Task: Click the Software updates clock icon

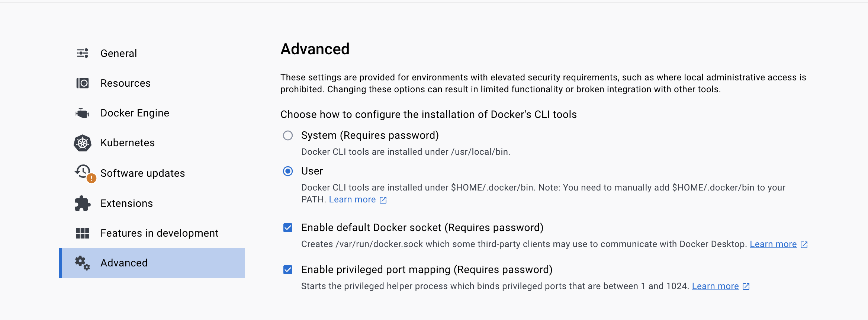Action: click(x=83, y=172)
